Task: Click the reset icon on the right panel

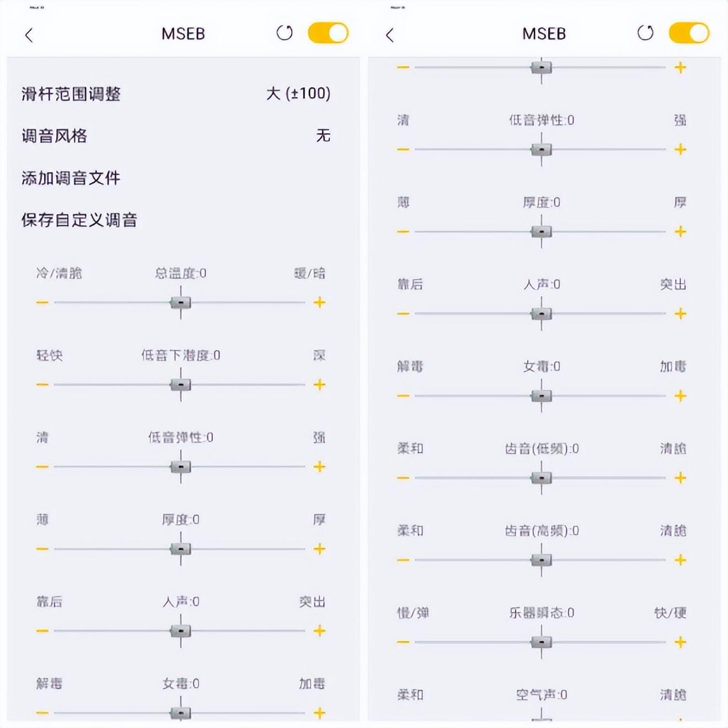Action: tap(644, 33)
